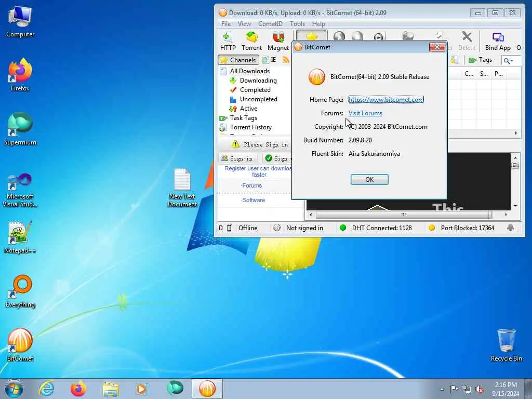The width and height of the screenshot is (532, 399).
Task: Follow the https://www.bitcomet.com link
Action: pos(386,99)
